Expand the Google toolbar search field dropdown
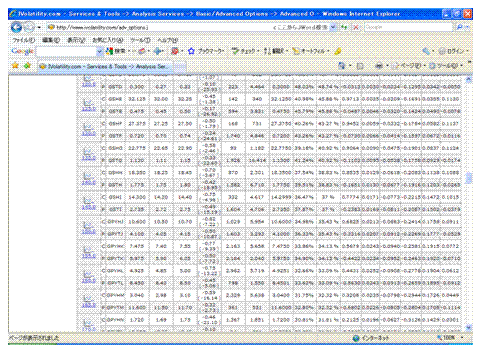 [x=99, y=52]
